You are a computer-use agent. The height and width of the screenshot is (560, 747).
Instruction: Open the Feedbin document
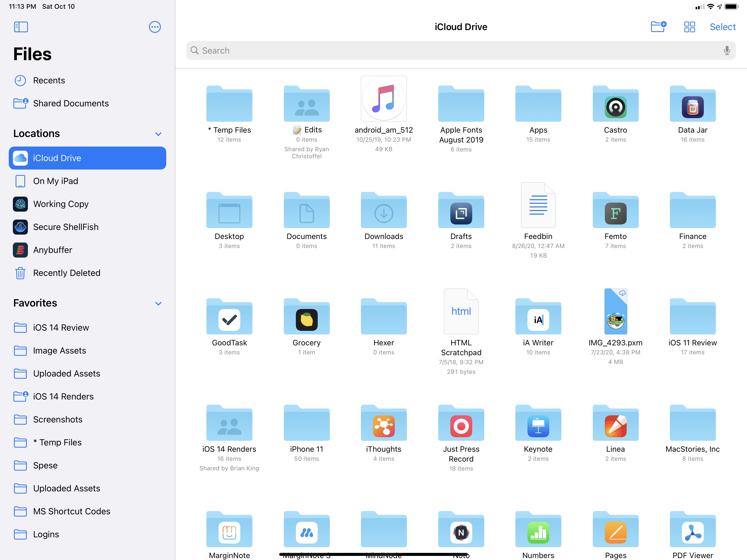pos(538,205)
